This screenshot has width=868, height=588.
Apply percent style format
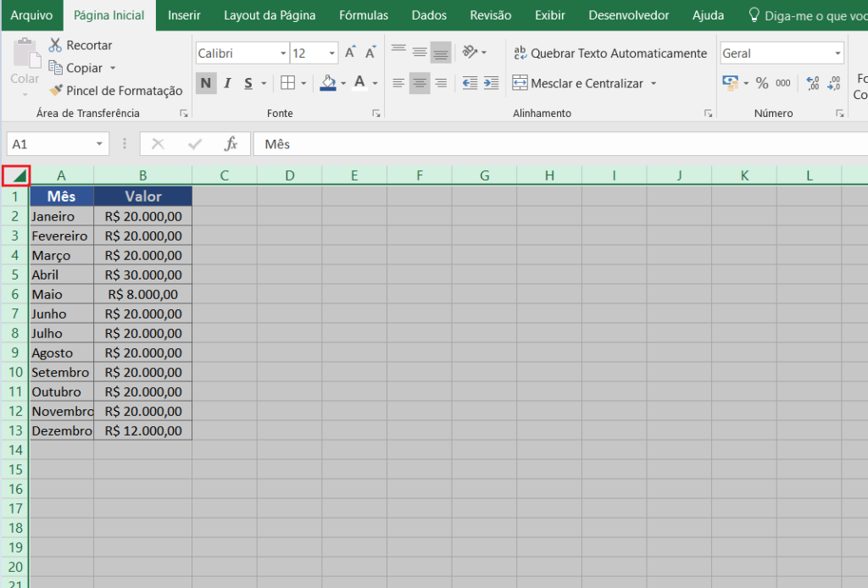pyautogui.click(x=762, y=83)
